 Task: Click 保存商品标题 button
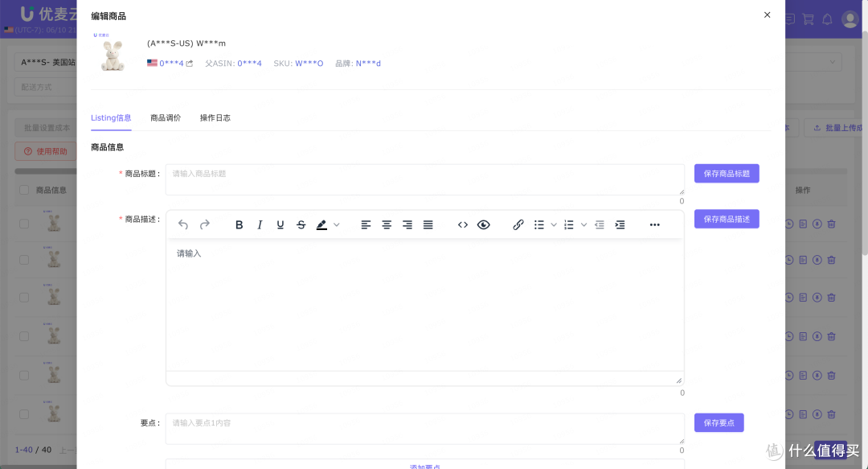click(727, 174)
